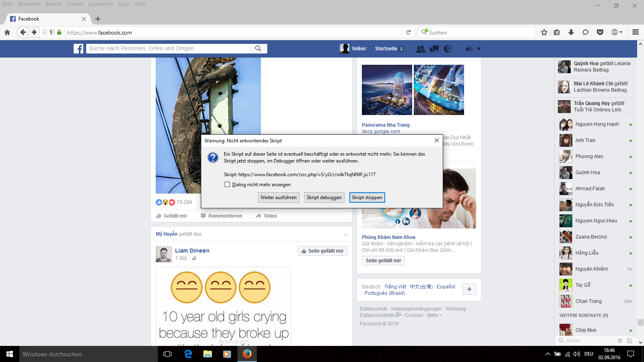The image size is (644, 362).
Task: Open the Facebook messages icon
Action: (434, 49)
